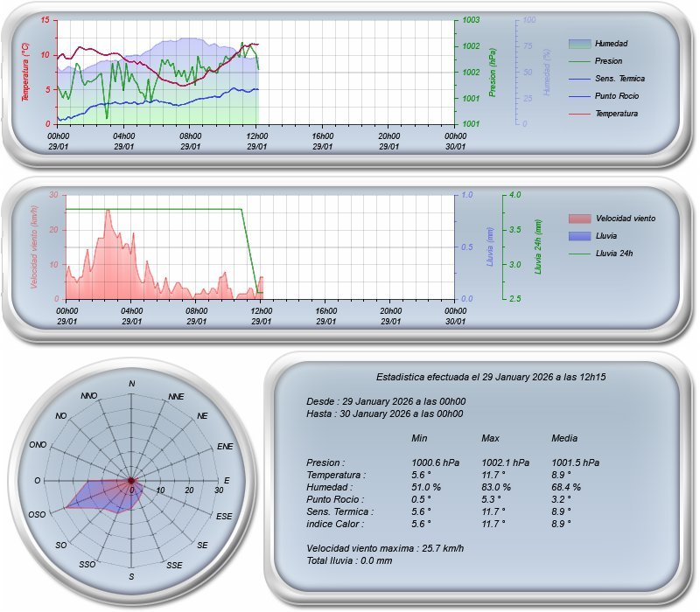Click the Velocidad viento legend swatch

click(x=579, y=218)
